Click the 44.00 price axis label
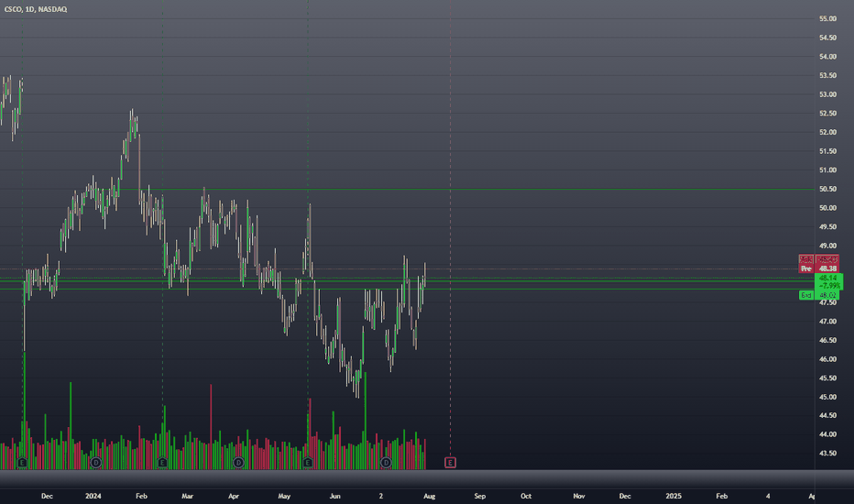Image resolution: width=854 pixels, height=504 pixels. point(827,434)
